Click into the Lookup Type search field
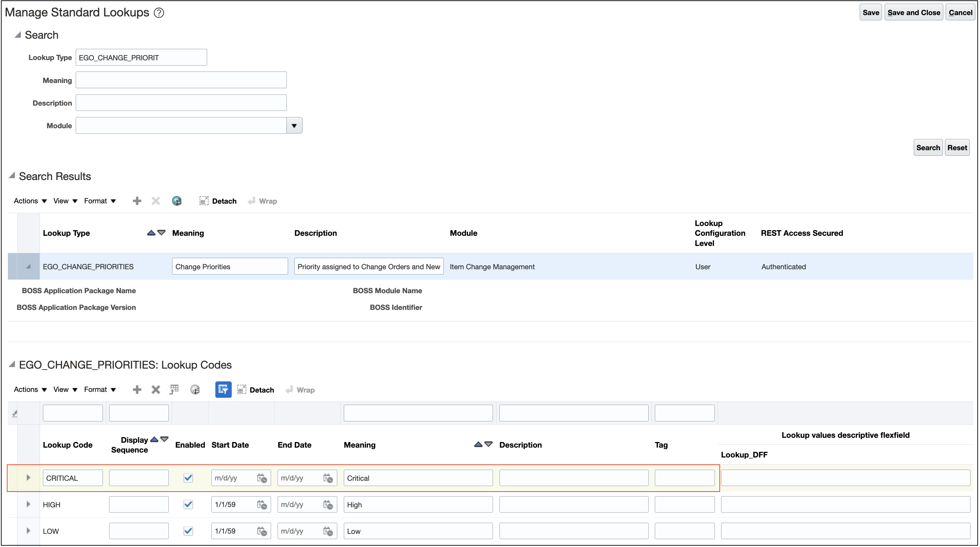 point(141,58)
